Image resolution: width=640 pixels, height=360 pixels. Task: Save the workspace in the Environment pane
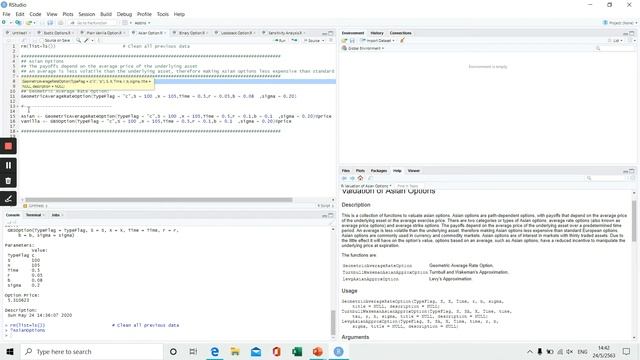click(x=352, y=40)
